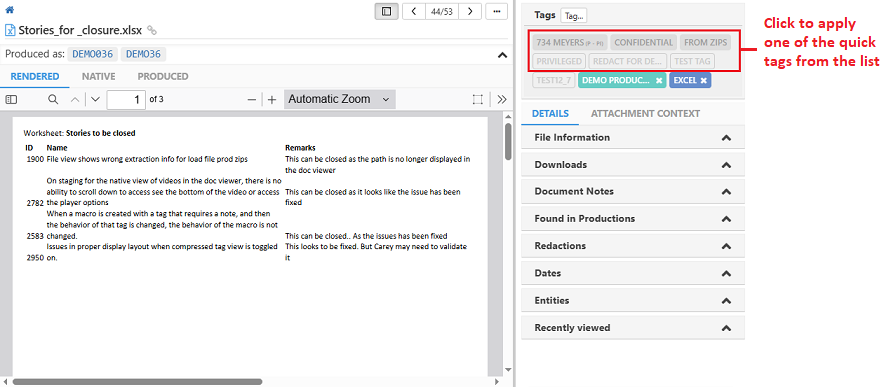This screenshot has width=891, height=387.
Task: Click ID 2782 in the worksheet
Action: 35,203
